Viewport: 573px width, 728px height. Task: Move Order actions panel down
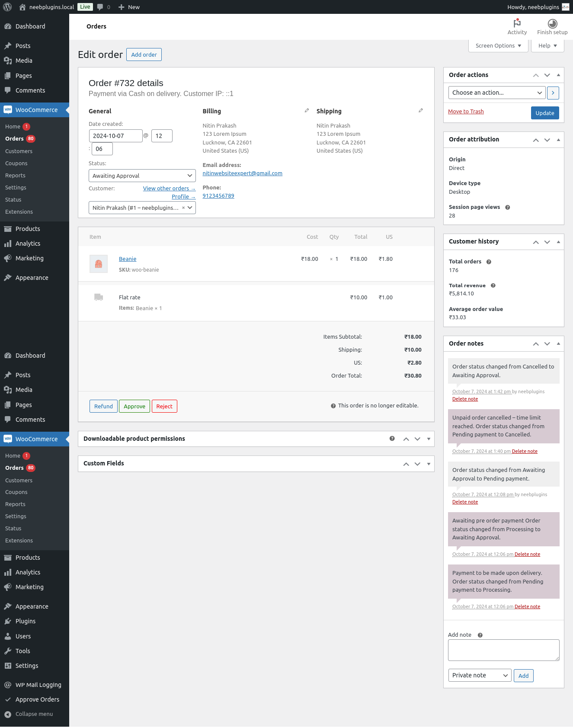[x=547, y=75]
